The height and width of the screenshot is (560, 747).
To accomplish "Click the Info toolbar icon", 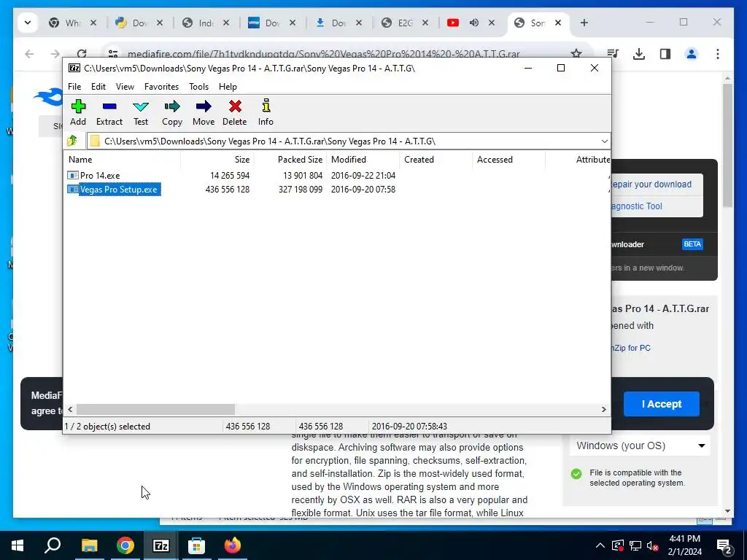I will tap(266, 112).
